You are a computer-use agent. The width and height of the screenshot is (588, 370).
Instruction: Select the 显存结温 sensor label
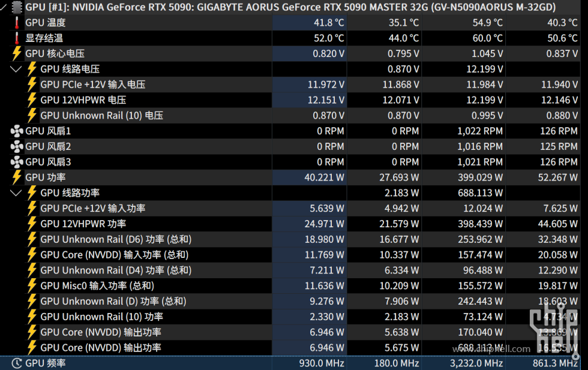pyautogui.click(x=44, y=38)
